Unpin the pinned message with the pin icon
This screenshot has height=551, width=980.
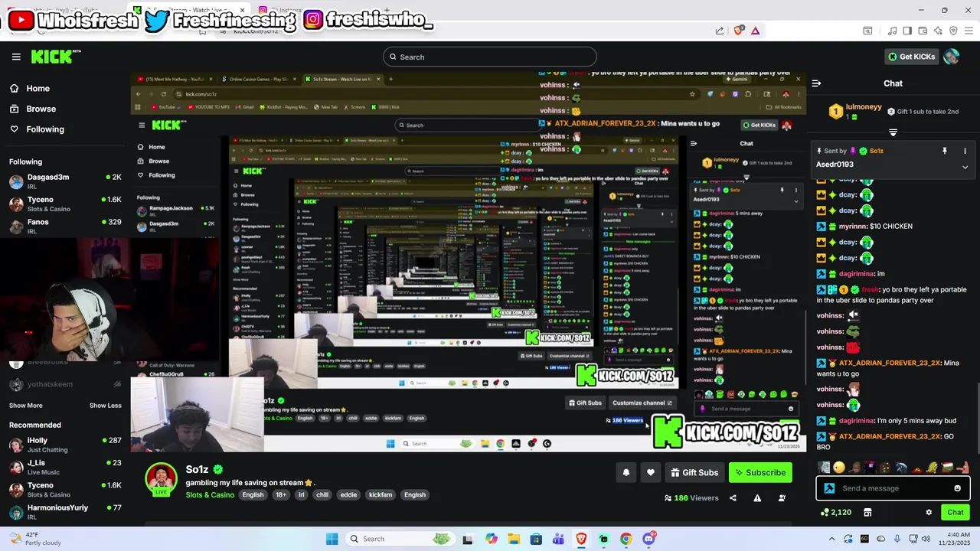coord(944,151)
